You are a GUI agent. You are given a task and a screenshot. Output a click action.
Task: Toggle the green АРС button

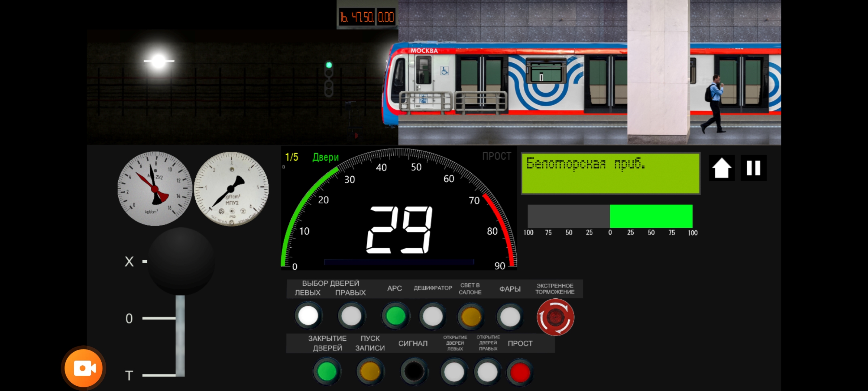pyautogui.click(x=395, y=316)
